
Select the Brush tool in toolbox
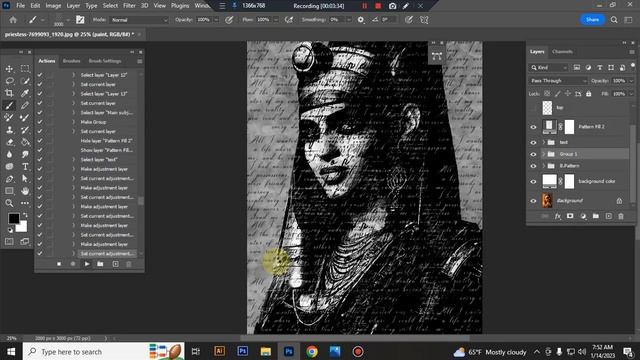tap(9, 105)
